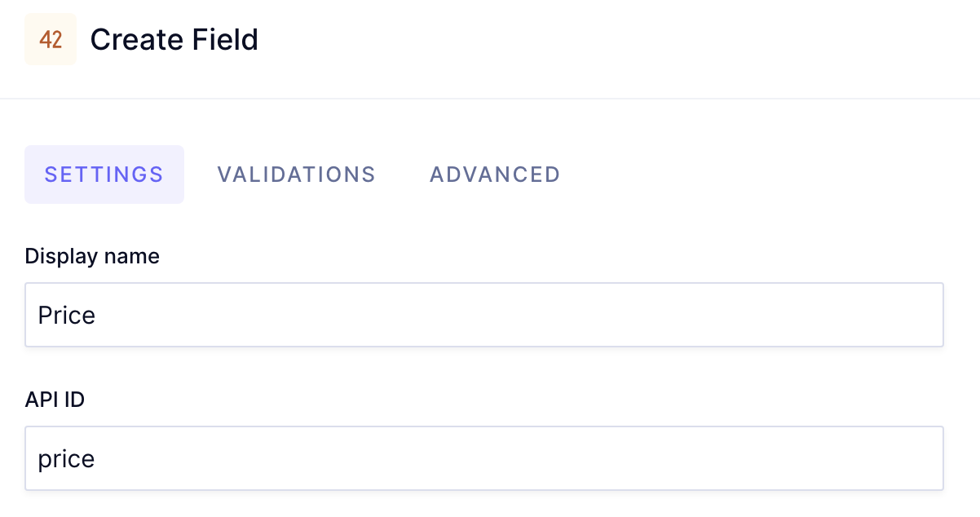Click the word 'API' in the label
The width and height of the screenshot is (980, 517).
tap(42, 400)
